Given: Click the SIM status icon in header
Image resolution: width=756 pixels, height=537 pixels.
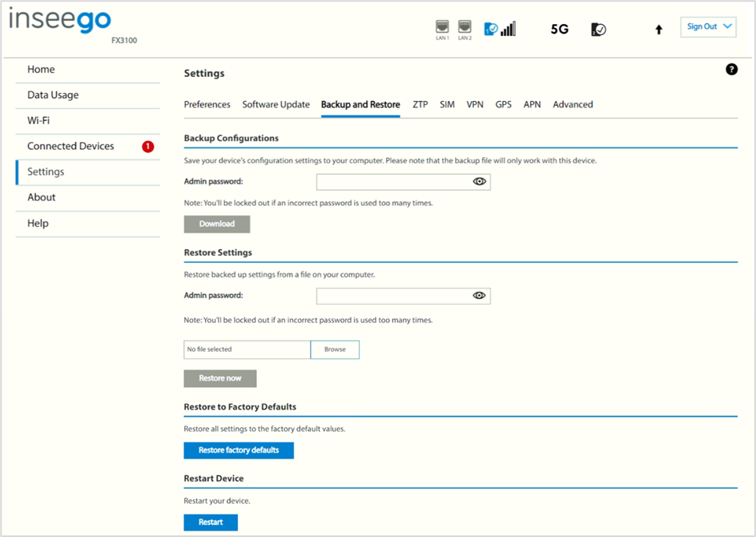Looking at the screenshot, I should coord(491,29).
